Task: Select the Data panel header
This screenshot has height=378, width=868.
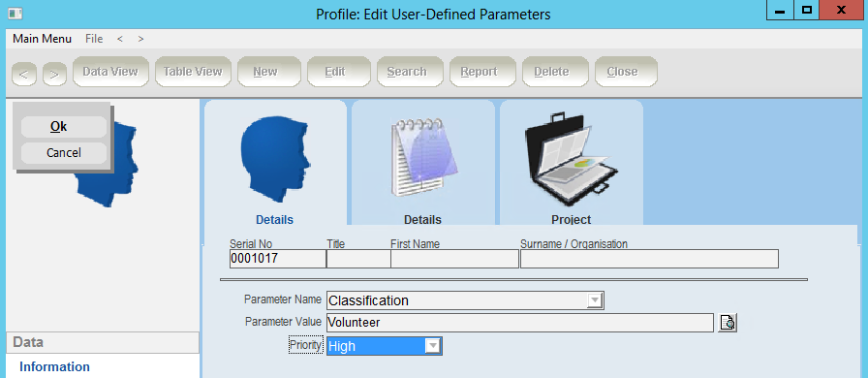Action: pyautogui.click(x=103, y=342)
